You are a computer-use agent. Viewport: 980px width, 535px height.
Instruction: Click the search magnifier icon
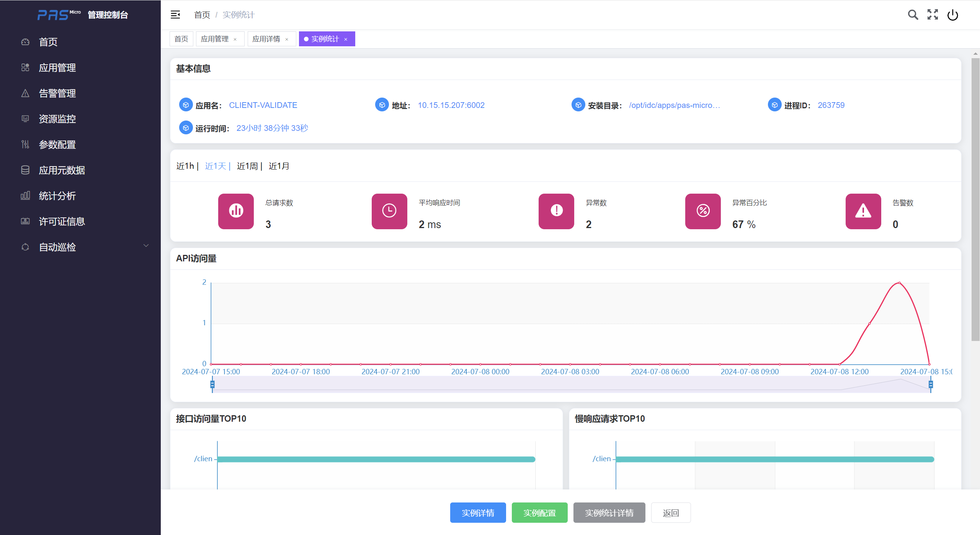tap(913, 15)
